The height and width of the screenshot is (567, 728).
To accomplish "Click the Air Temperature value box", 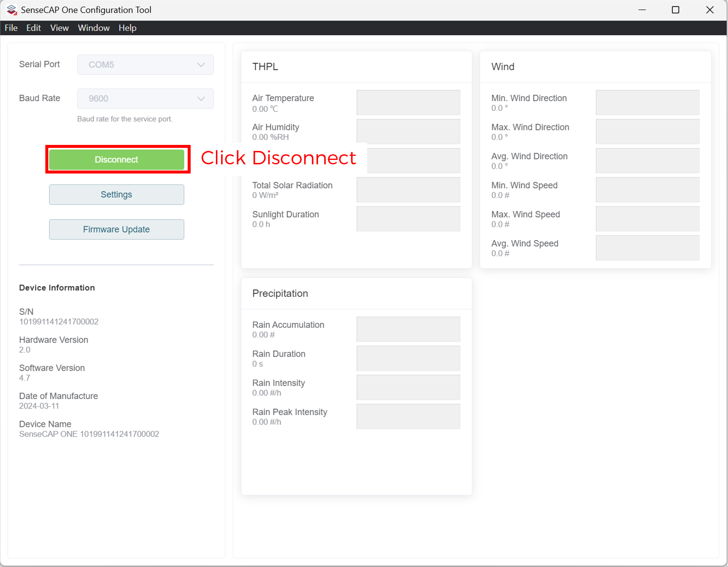I will tap(408, 103).
